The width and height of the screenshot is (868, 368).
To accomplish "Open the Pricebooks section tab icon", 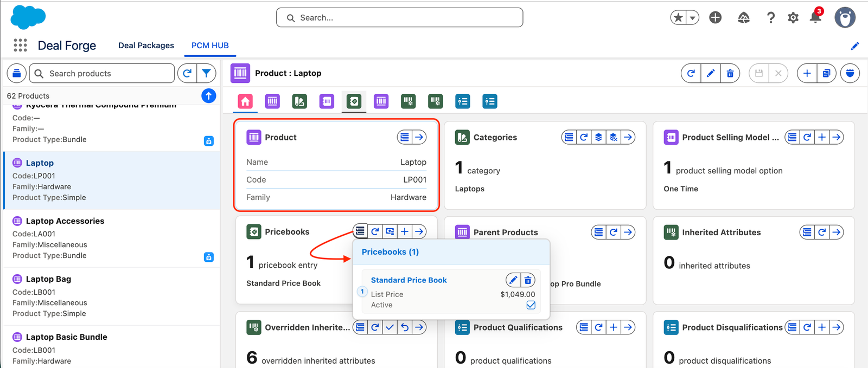I will coord(354,101).
